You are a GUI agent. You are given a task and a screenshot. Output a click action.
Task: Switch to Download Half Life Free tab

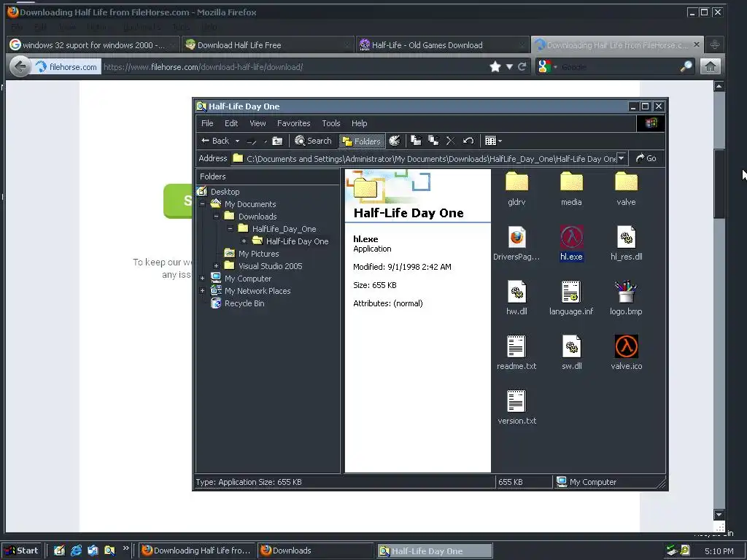tap(268, 44)
